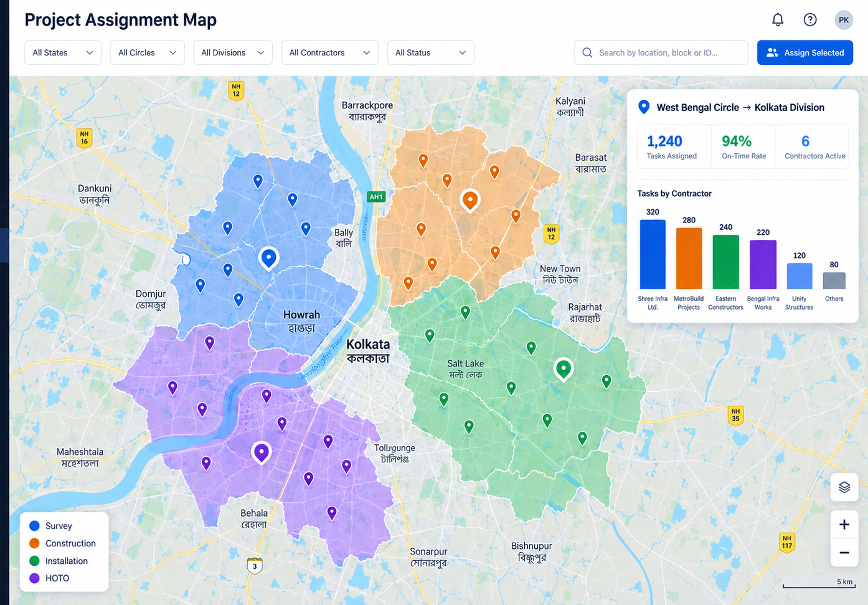Open the All States dropdown

coord(63,53)
